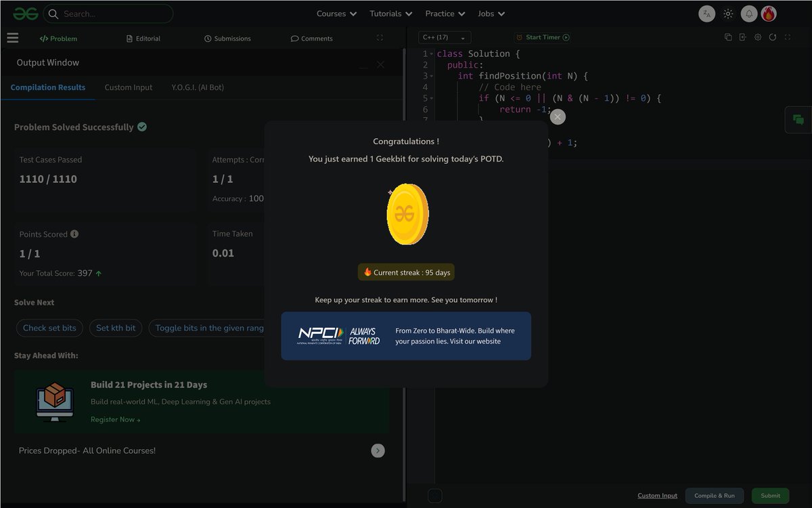This screenshot has width=812, height=508.
Task: Expand the Tutorials menu
Action: 391,14
